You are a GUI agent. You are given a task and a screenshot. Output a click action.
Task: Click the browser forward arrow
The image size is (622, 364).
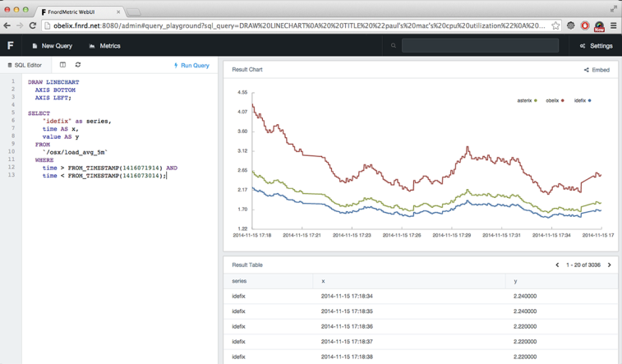pyautogui.click(x=20, y=25)
